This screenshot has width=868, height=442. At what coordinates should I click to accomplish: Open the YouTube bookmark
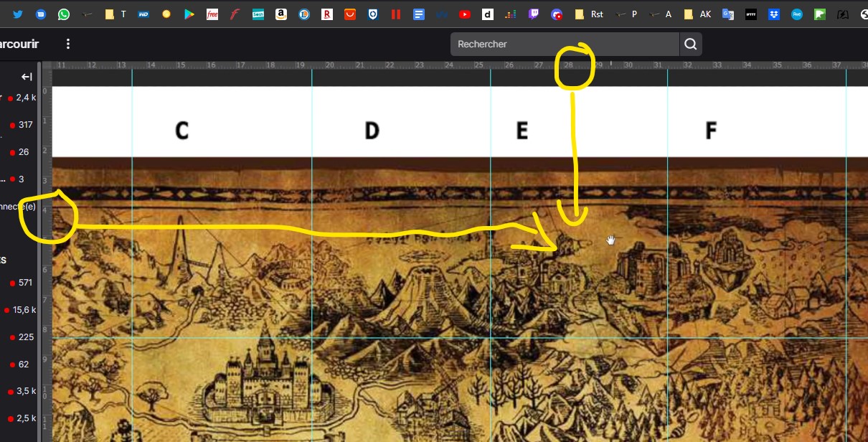[x=464, y=14]
